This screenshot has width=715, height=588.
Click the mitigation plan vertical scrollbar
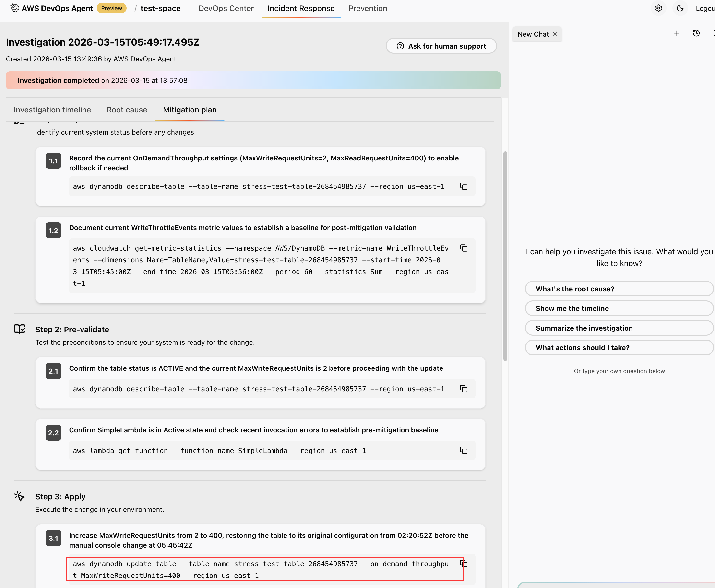coord(505,256)
